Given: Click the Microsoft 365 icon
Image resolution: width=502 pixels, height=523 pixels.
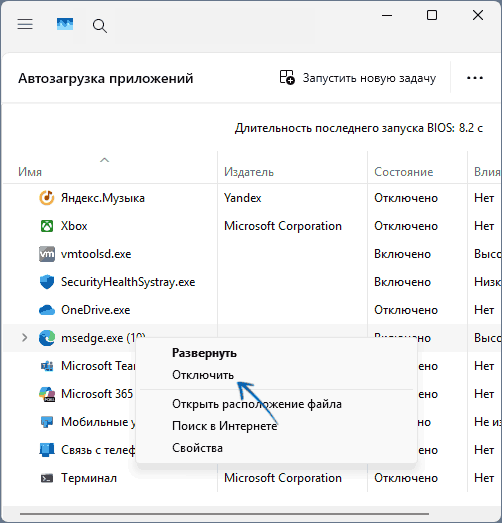Looking at the screenshot, I should [x=47, y=394].
